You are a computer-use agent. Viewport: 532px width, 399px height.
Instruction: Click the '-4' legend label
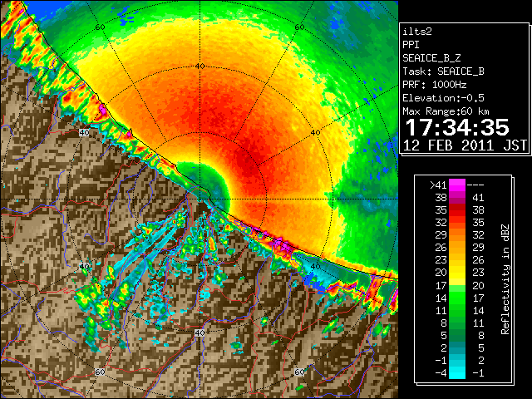(x=441, y=373)
